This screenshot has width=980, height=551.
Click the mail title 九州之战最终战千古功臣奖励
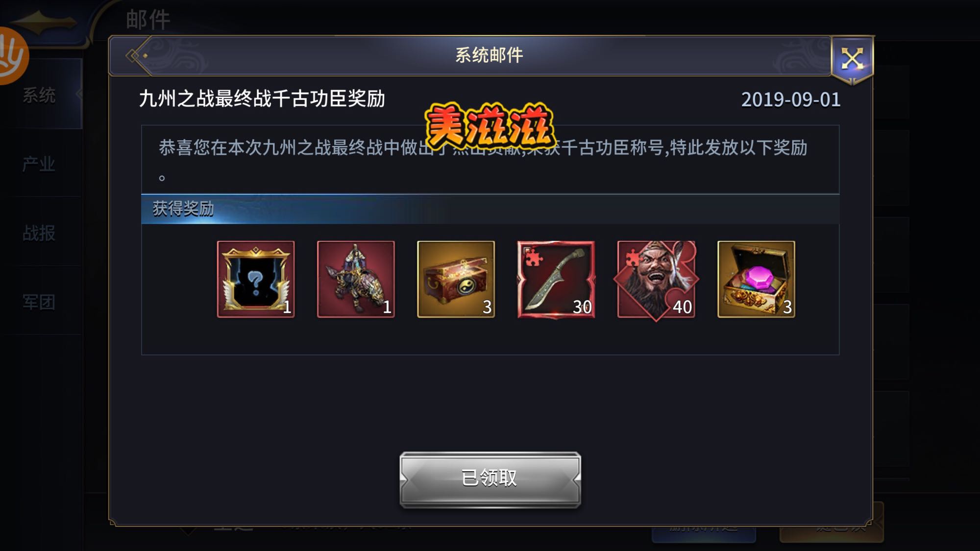(262, 99)
